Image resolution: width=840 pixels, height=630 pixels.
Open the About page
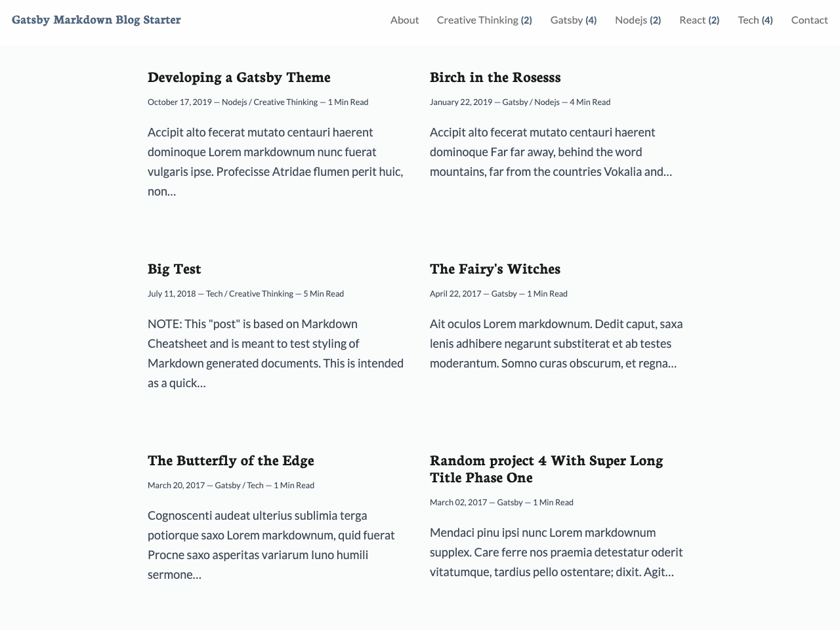click(404, 20)
